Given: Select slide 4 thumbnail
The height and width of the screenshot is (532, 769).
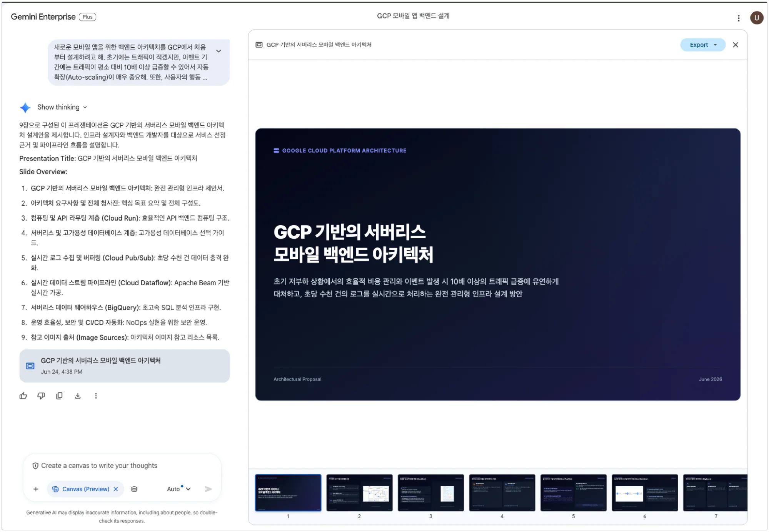Looking at the screenshot, I should [x=502, y=493].
